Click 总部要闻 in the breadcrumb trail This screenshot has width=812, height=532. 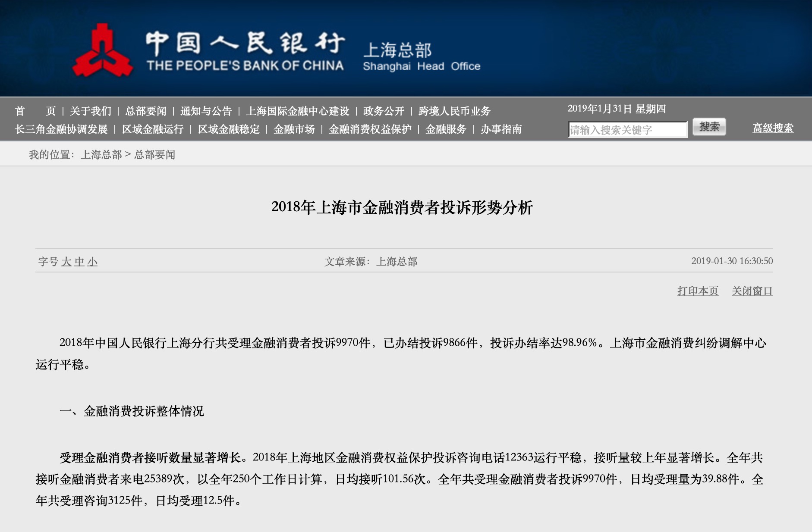(x=155, y=155)
